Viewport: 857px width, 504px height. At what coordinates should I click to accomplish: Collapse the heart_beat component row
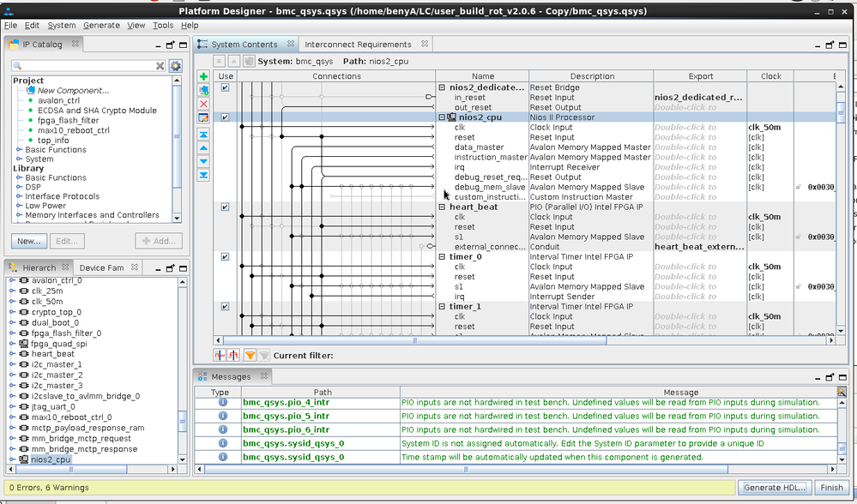coord(442,207)
